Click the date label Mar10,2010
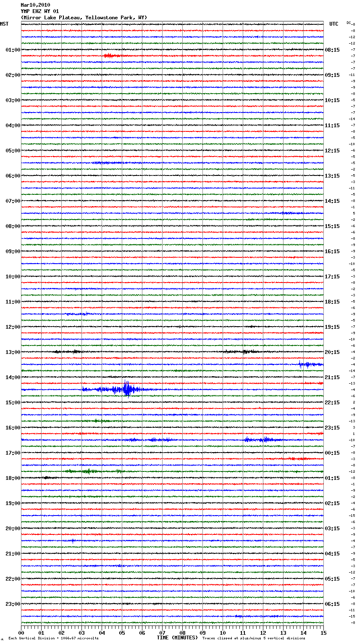Screen dimensions: 357x644 coord(35,5)
